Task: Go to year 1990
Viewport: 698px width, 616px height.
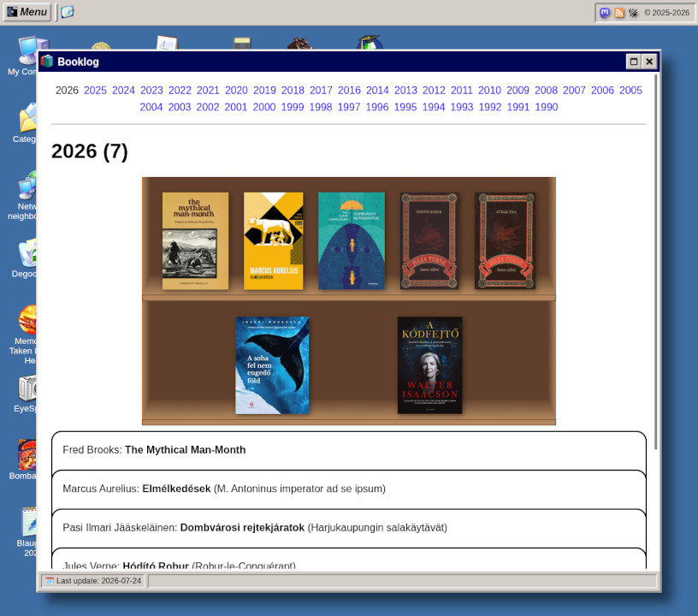Action: pyautogui.click(x=547, y=107)
